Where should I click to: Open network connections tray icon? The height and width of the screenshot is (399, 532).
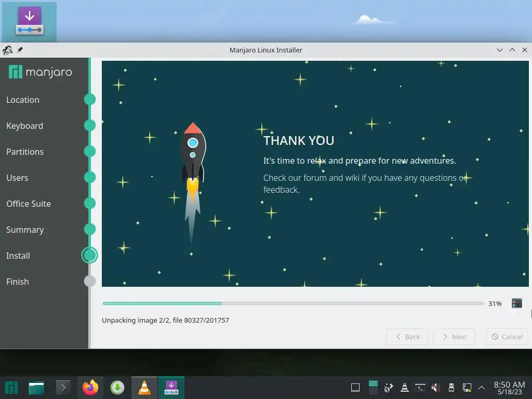(467, 388)
